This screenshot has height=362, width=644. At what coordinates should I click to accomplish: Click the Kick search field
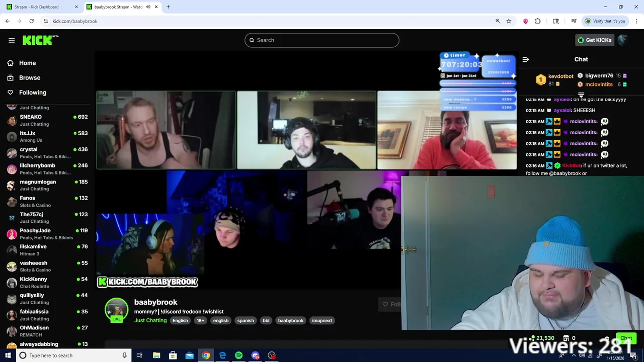(322, 40)
